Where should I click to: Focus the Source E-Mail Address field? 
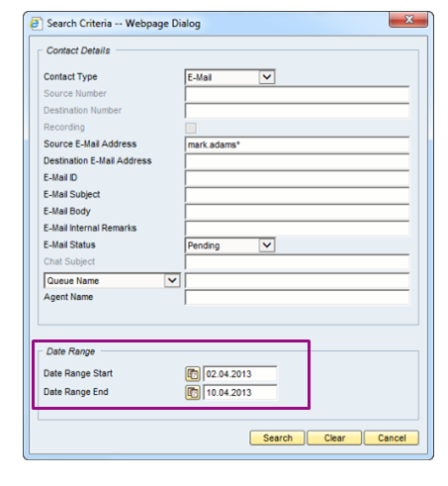coord(297,145)
